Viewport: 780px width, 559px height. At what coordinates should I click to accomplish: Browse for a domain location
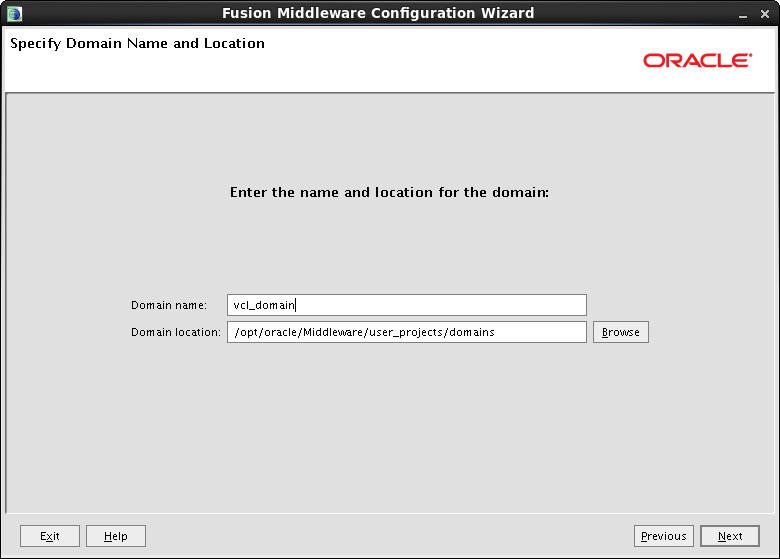coord(620,332)
